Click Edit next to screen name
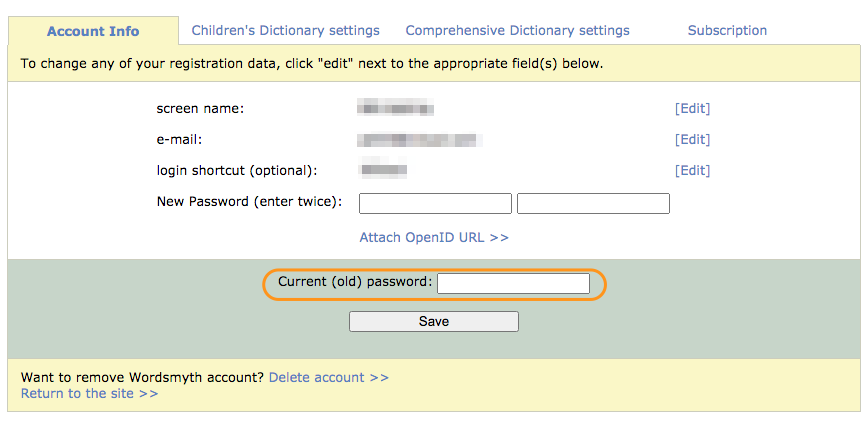This screenshot has height=422, width=868. pos(692,109)
